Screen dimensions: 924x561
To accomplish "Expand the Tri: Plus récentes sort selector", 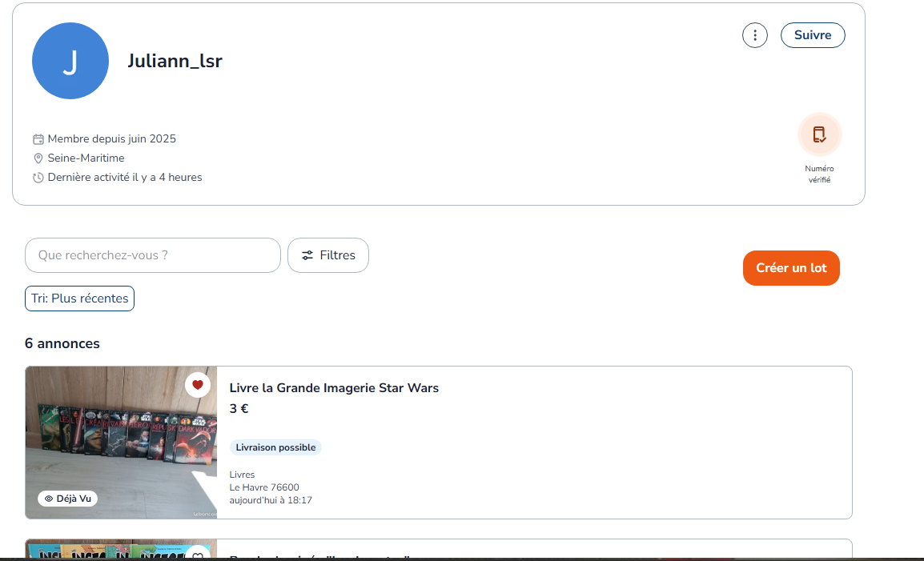I will 79,299.
